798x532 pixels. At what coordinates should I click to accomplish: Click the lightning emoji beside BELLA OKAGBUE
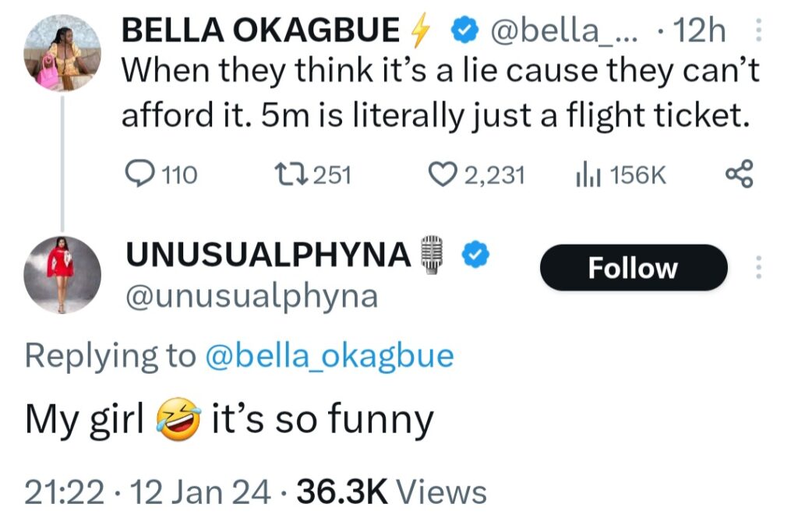(x=420, y=32)
